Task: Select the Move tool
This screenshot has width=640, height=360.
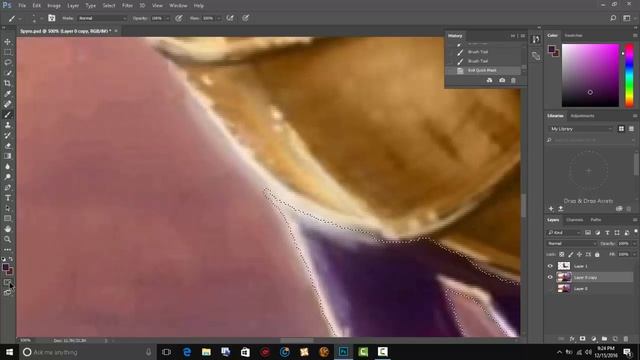Action: click(x=7, y=42)
